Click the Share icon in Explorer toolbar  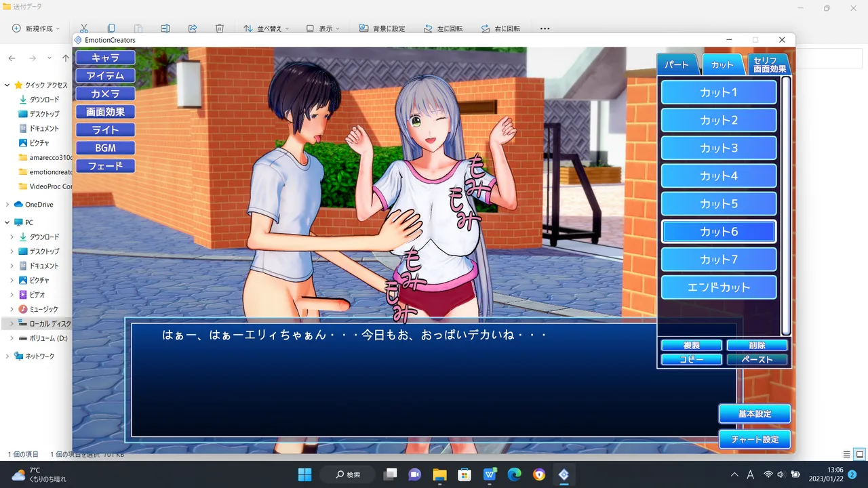pos(193,28)
